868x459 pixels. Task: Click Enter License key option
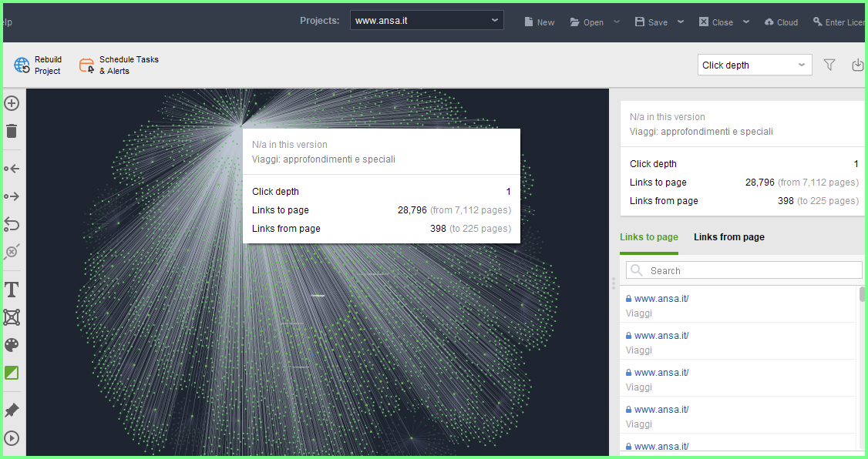point(839,22)
